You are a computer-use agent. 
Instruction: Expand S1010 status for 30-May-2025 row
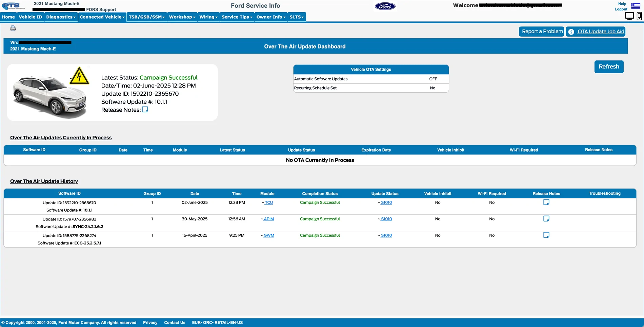point(385,219)
